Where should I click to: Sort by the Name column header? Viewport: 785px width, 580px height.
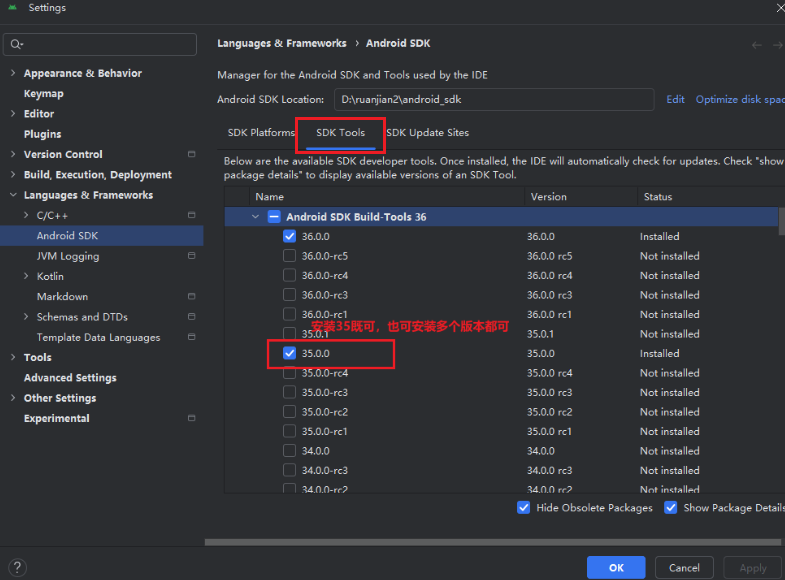(386, 197)
